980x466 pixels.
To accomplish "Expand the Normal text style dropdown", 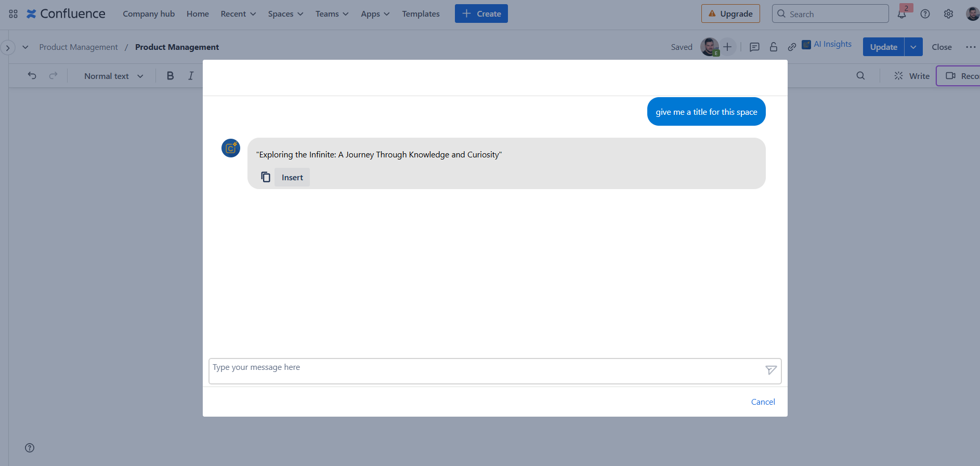I will [113, 76].
